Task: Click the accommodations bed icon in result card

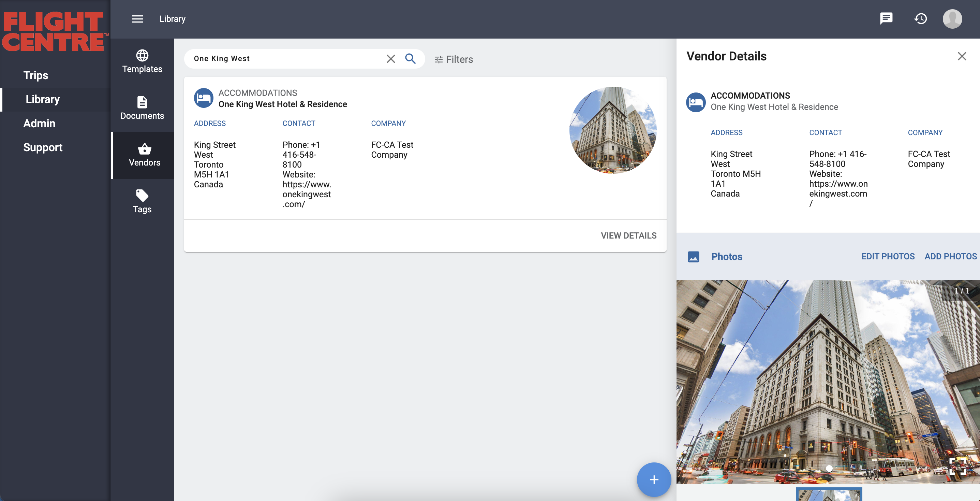Action: 204,98
